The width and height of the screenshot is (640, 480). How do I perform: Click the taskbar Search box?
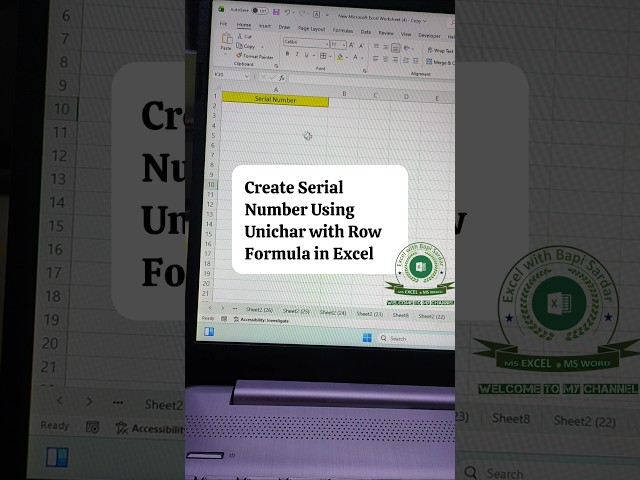click(416, 339)
